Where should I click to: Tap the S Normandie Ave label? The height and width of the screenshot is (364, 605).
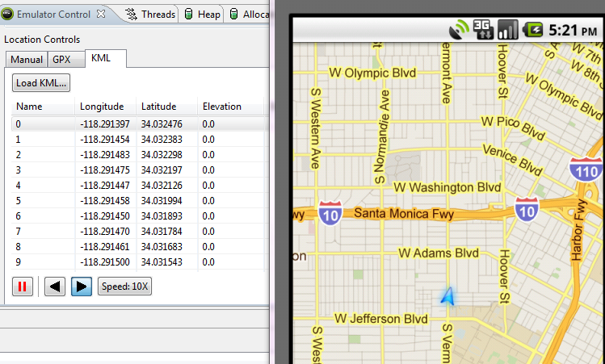(x=381, y=137)
